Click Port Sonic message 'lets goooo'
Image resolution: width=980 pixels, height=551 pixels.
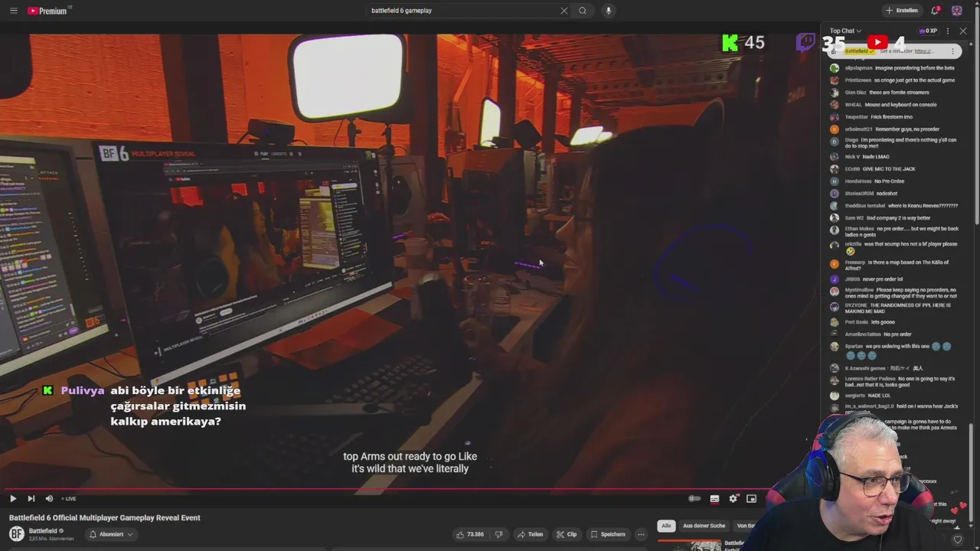(884, 322)
